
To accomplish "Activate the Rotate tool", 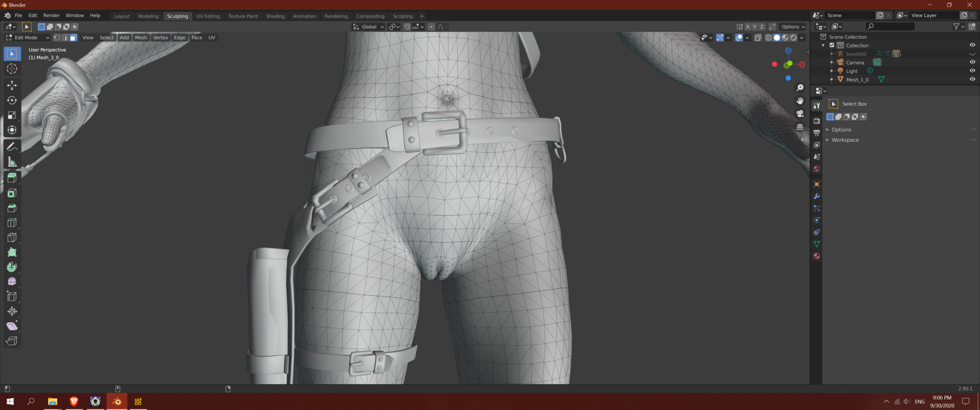I will [x=12, y=100].
